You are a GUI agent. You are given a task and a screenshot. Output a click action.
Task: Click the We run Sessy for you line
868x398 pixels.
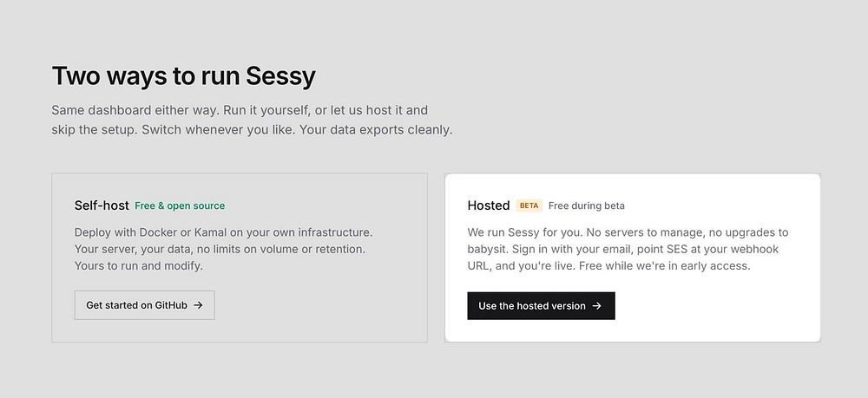[628, 232]
